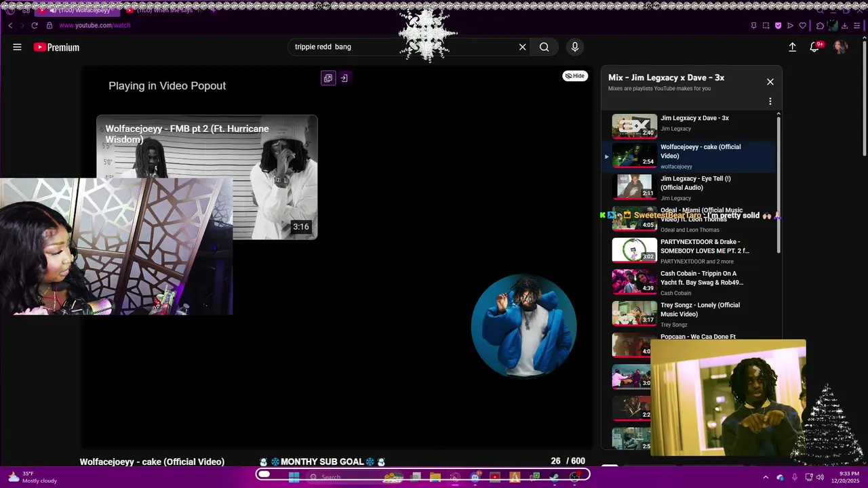868x488 pixels.
Task: Click the circular channel avatar end card
Action: (524, 325)
